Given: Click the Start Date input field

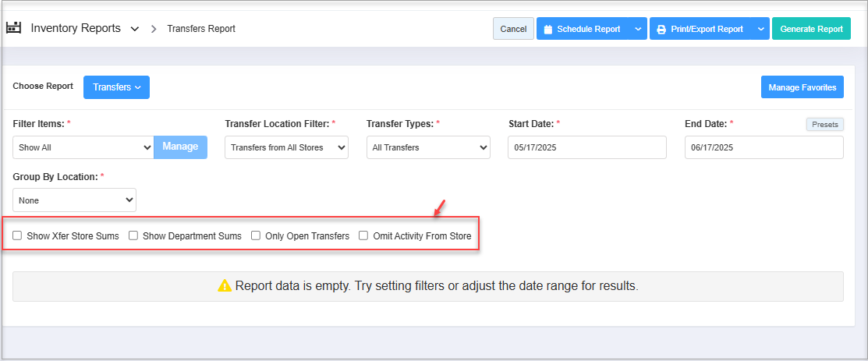Looking at the screenshot, I should click(x=586, y=147).
